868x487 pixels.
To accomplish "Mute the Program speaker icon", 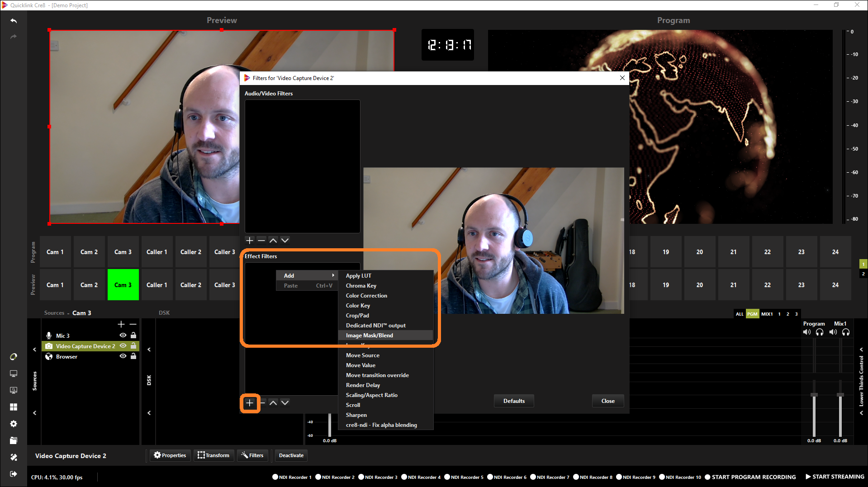I will pos(806,332).
